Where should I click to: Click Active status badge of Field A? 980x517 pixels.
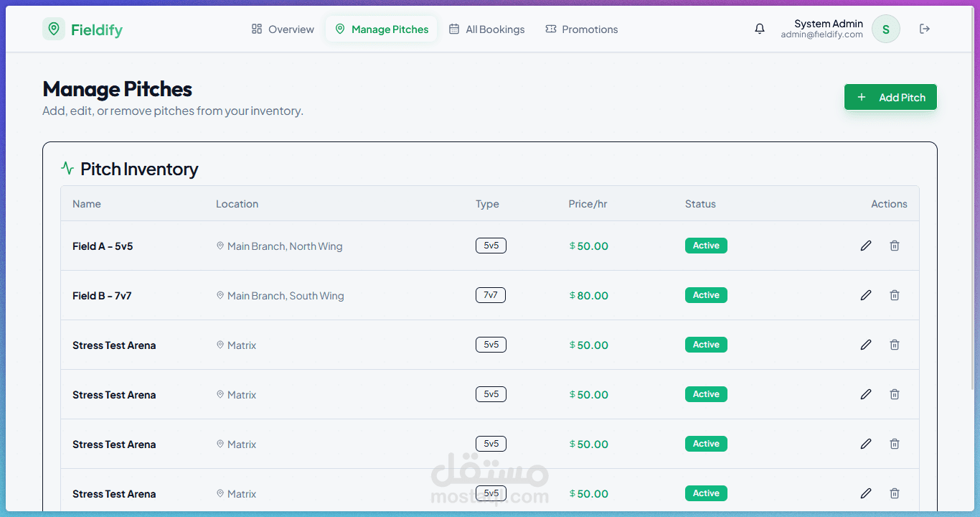(x=706, y=246)
